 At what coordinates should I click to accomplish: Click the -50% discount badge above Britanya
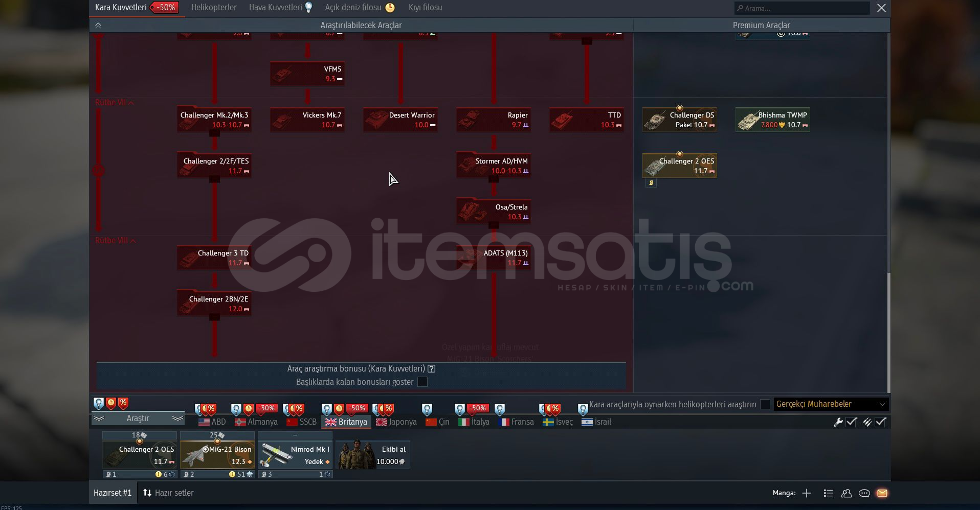coord(357,408)
